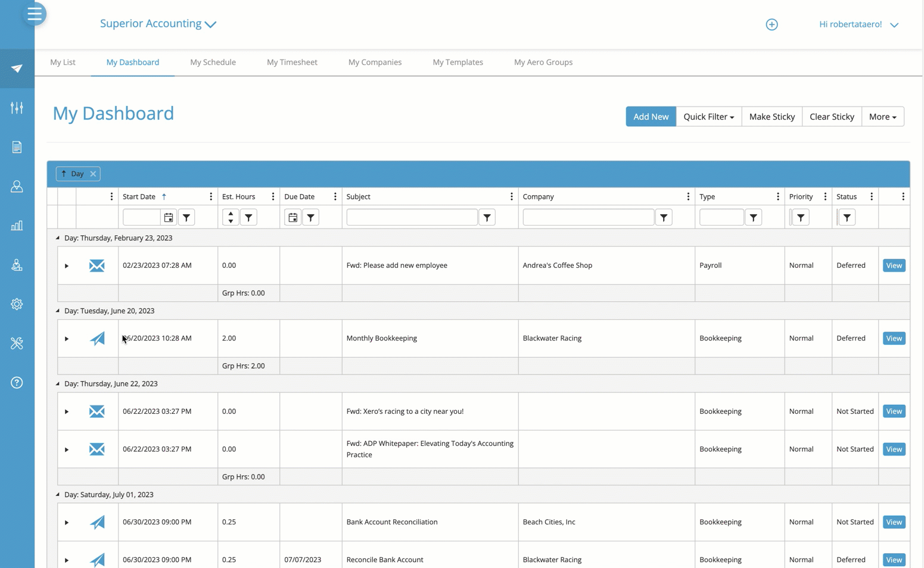
Task: Open the Subject filter funnel
Action: tap(487, 217)
